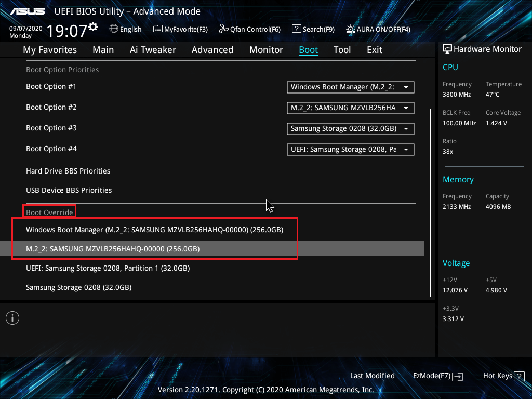Click the Ratio 38x value
This screenshot has width=532, height=399.
pyautogui.click(x=448, y=152)
